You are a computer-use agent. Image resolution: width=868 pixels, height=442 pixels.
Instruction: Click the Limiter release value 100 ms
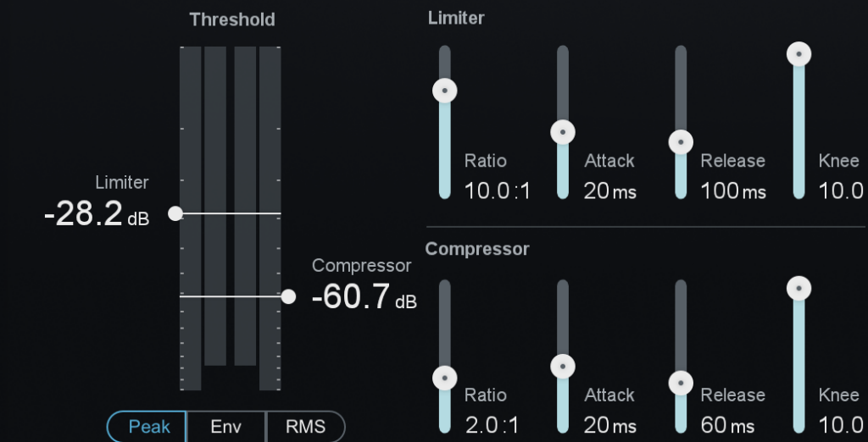click(732, 191)
